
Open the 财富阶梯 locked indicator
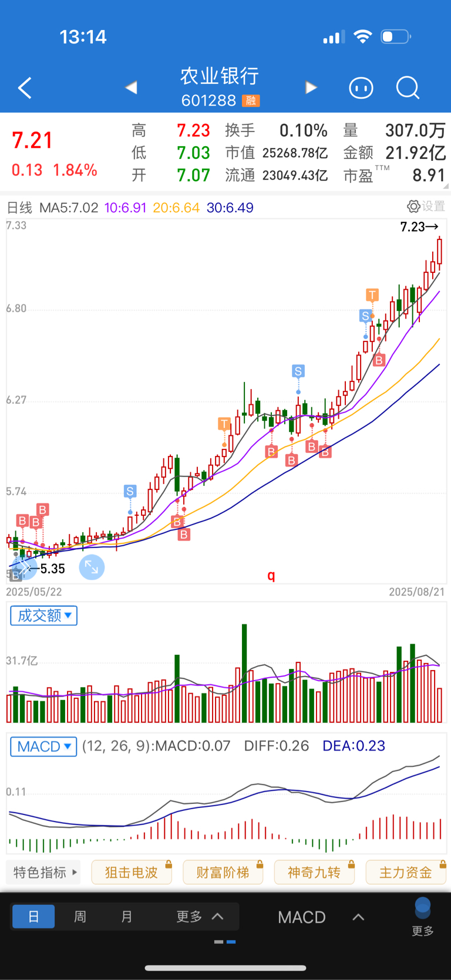point(223,873)
